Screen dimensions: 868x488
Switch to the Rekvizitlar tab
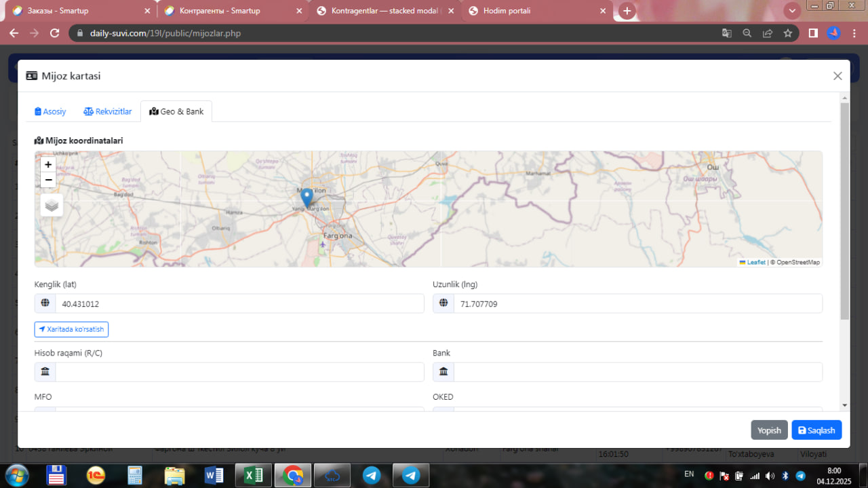pos(107,111)
